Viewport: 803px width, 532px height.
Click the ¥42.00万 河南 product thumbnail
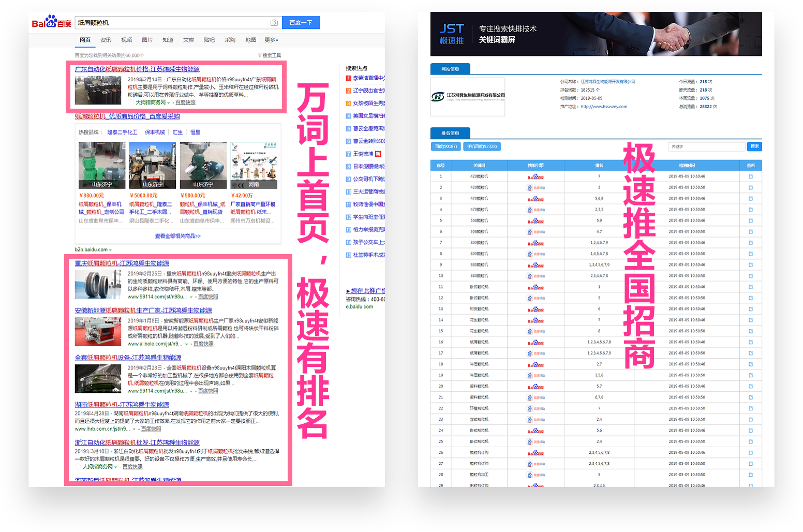(254, 166)
